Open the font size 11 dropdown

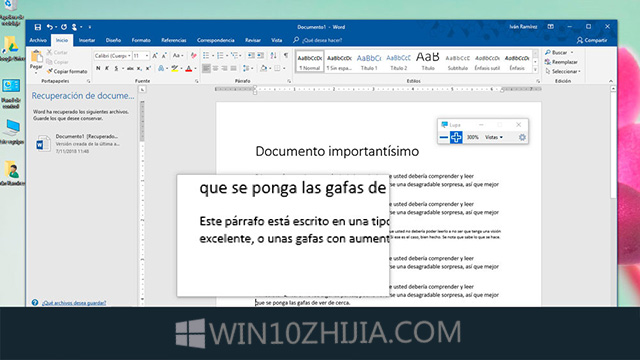(x=147, y=56)
